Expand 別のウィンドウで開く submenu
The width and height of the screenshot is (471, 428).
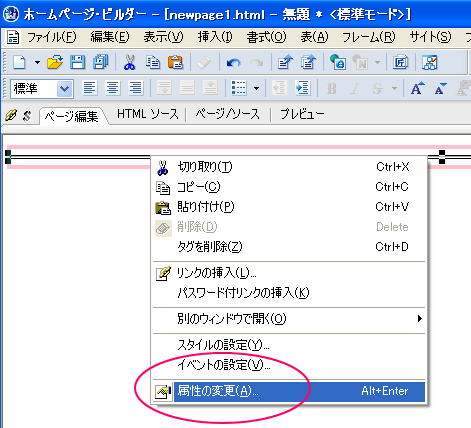tap(289, 319)
